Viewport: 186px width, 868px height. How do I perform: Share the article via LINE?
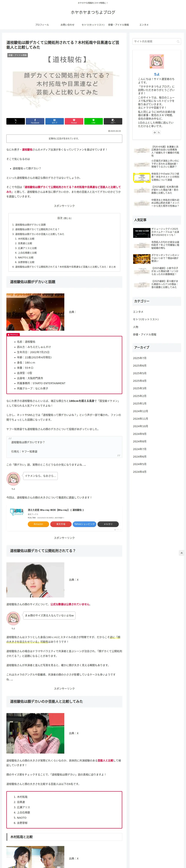[93, 121]
